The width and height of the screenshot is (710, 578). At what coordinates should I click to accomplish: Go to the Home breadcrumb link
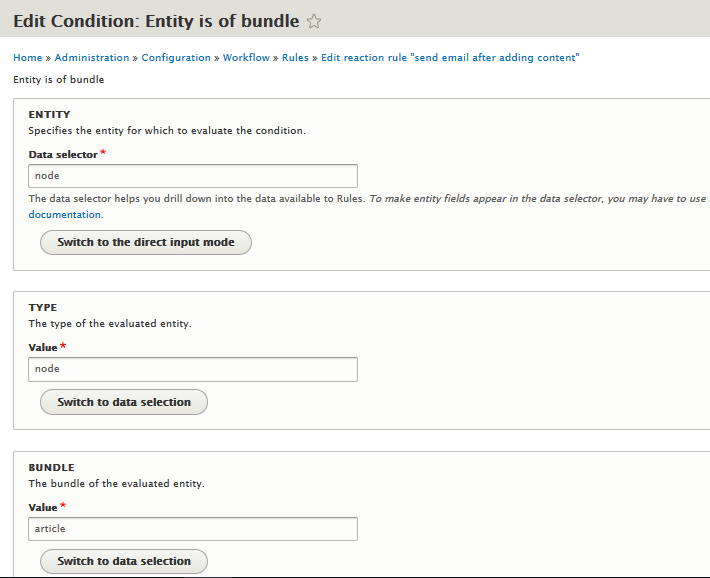[x=28, y=58]
